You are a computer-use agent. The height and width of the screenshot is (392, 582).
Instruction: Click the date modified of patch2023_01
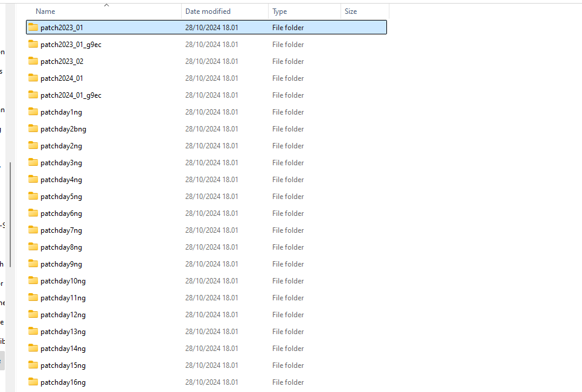point(211,28)
